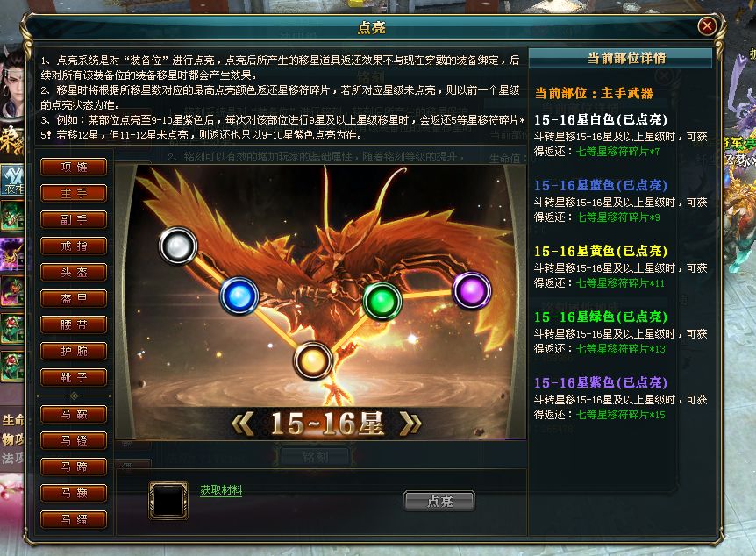Close the 点亮 window
The width and height of the screenshot is (756, 556).
pyautogui.click(x=707, y=25)
